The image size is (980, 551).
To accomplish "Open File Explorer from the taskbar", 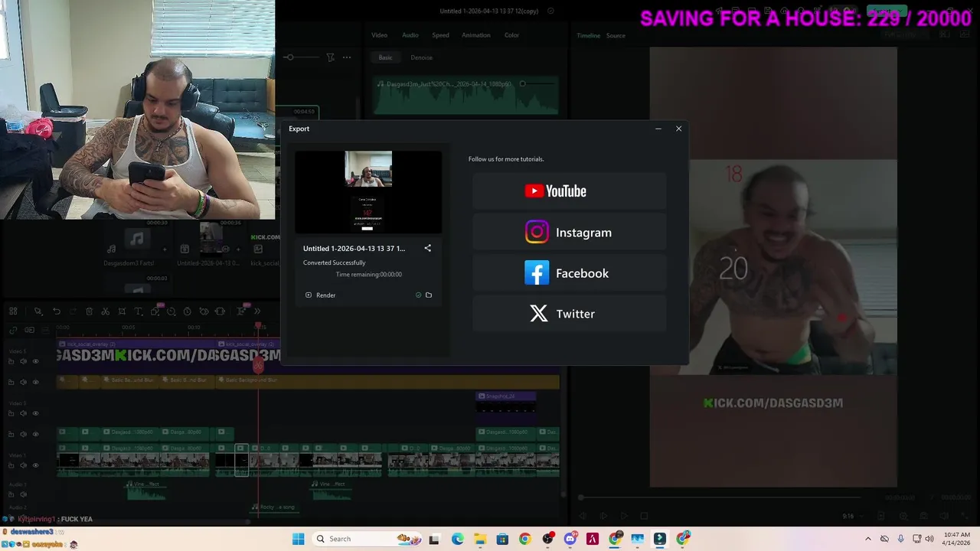I will (479, 539).
